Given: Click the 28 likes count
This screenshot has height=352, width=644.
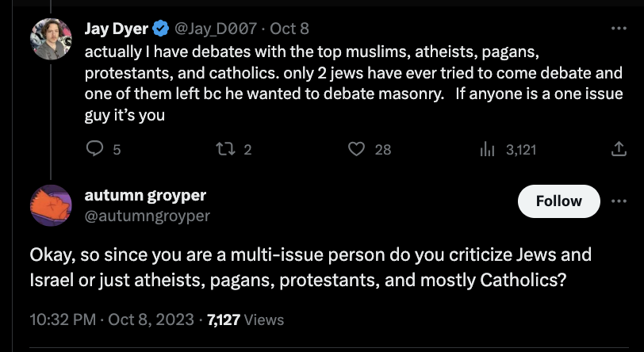Looking at the screenshot, I should 383,150.
